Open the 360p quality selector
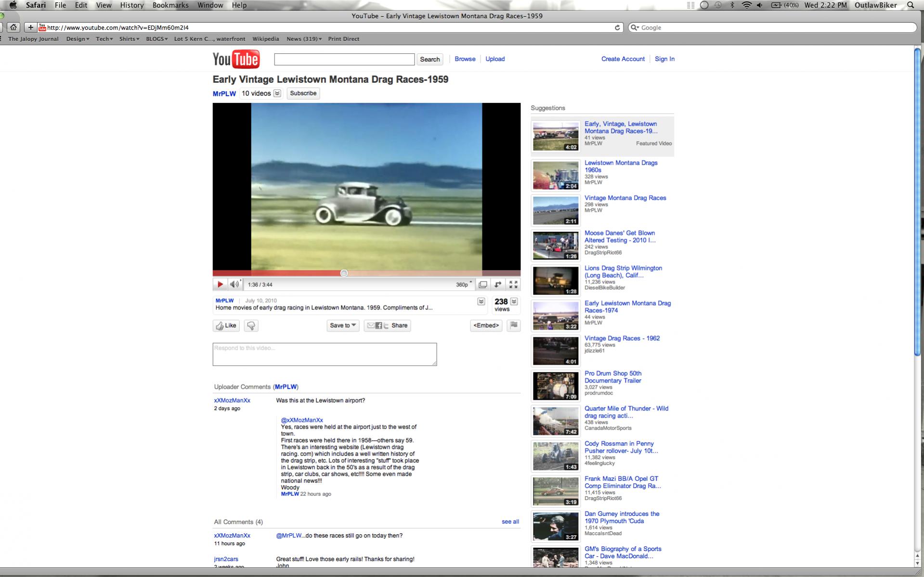The image size is (924, 577). [464, 284]
